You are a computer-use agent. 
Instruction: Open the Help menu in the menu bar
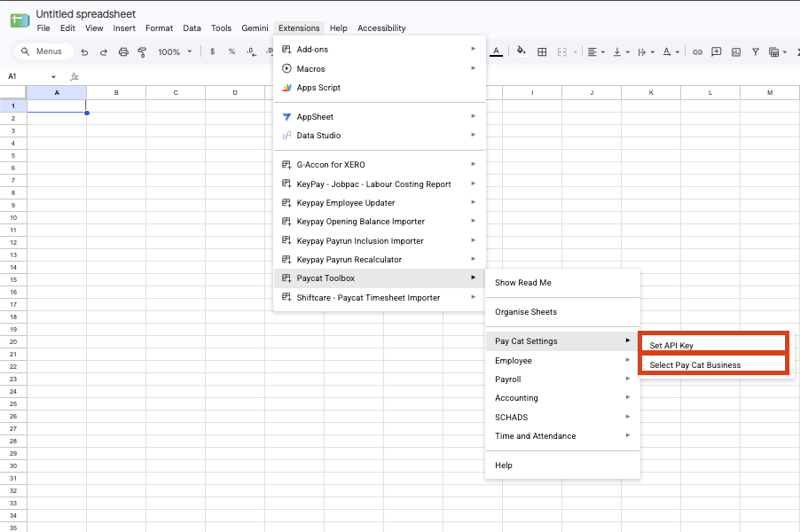tap(338, 28)
